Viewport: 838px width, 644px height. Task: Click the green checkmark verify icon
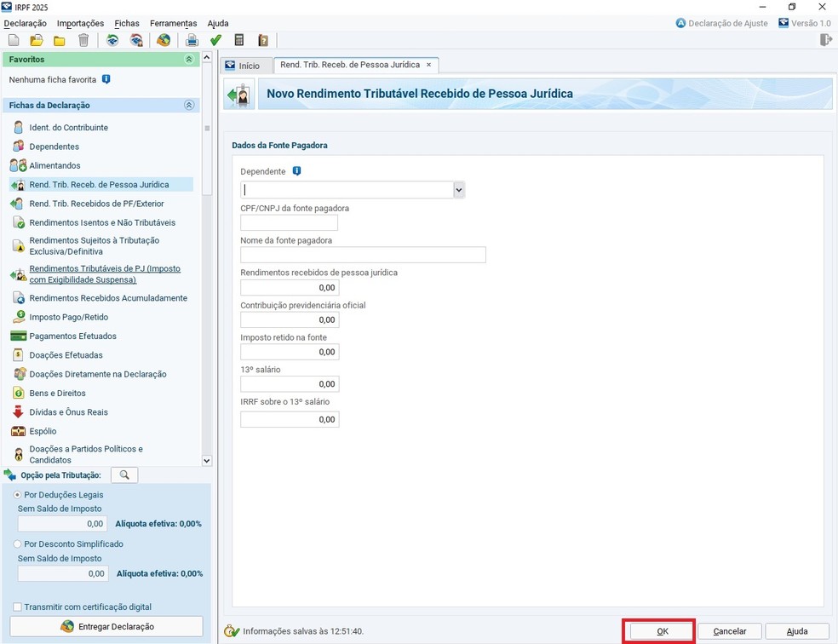pyautogui.click(x=215, y=40)
